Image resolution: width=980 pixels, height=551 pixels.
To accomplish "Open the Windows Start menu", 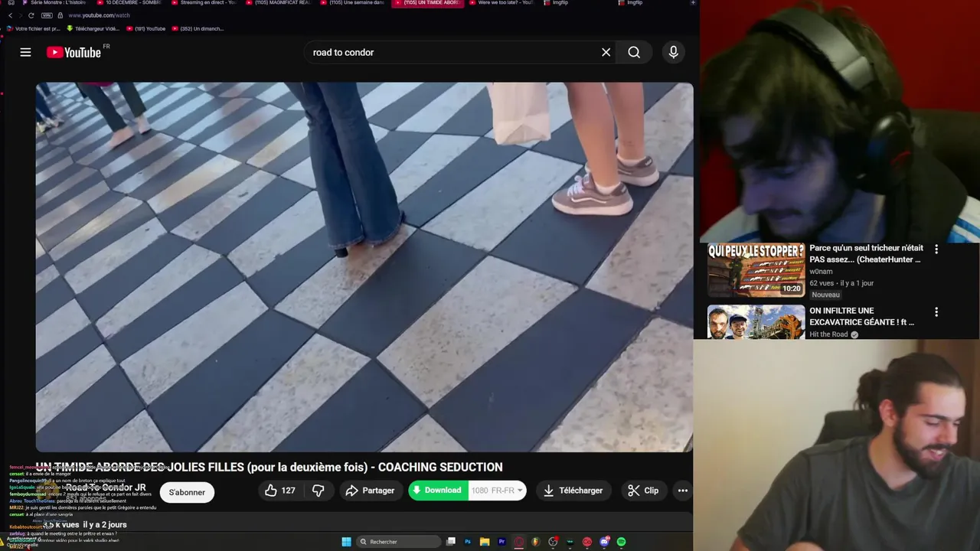I will (346, 542).
